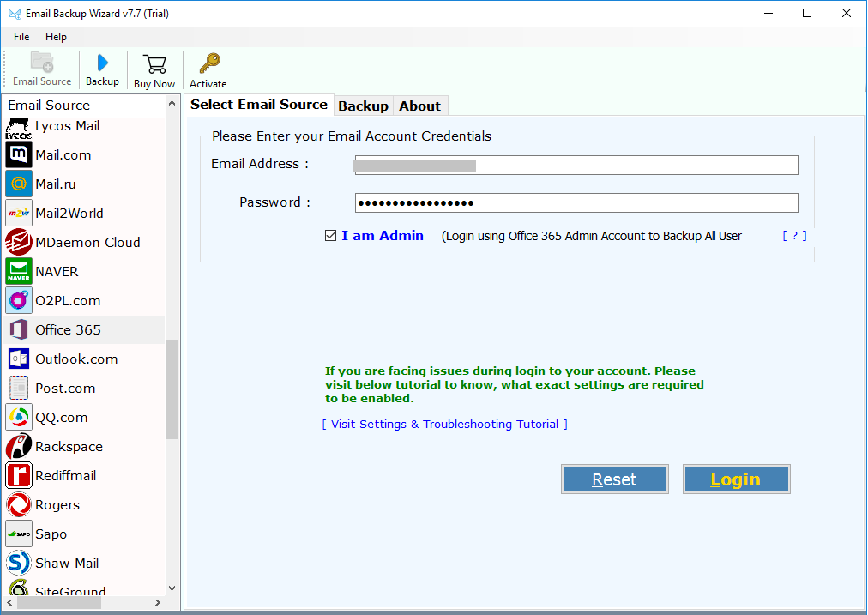Select the Mail.ru icon
Screen dimensions: 868x615
point(19,184)
